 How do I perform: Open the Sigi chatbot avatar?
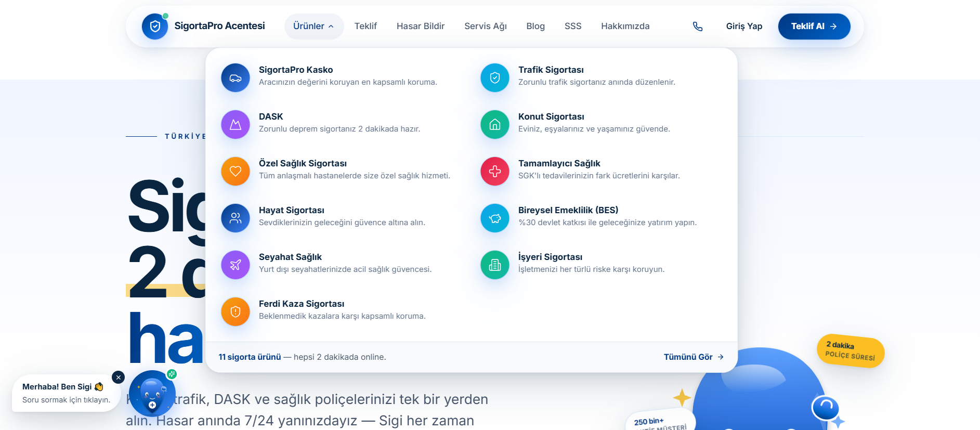[152, 394]
